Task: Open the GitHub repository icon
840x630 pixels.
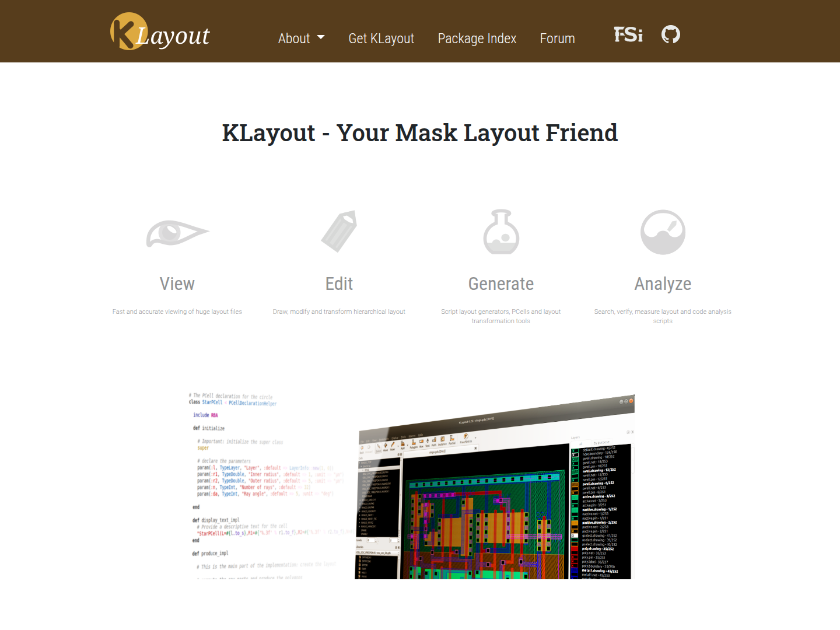Action: [671, 34]
